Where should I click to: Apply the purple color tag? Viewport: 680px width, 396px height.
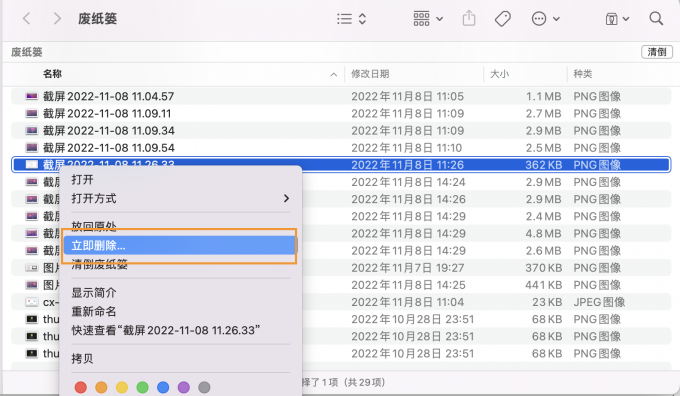point(184,387)
